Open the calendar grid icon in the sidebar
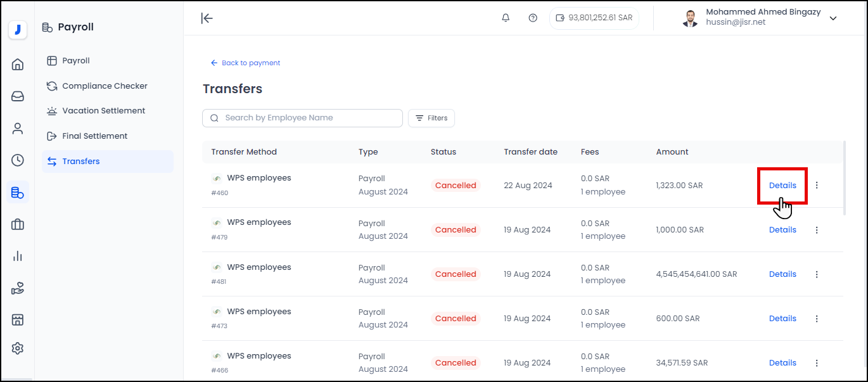The height and width of the screenshot is (382, 868). pos(17,319)
